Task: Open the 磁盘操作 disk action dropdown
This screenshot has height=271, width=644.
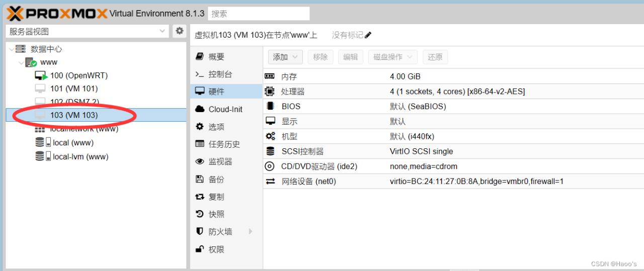Action: [x=393, y=57]
